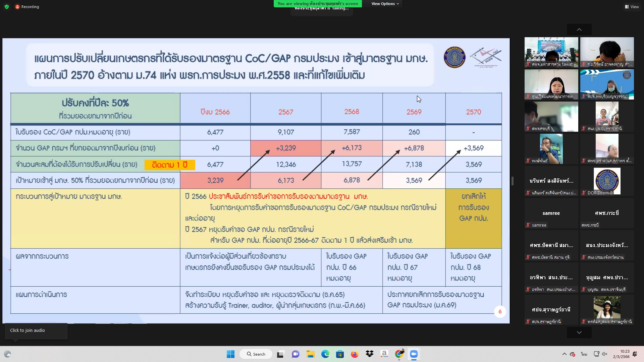Click the green encryption shield icon
This screenshot has height=362, width=644.
7,7
